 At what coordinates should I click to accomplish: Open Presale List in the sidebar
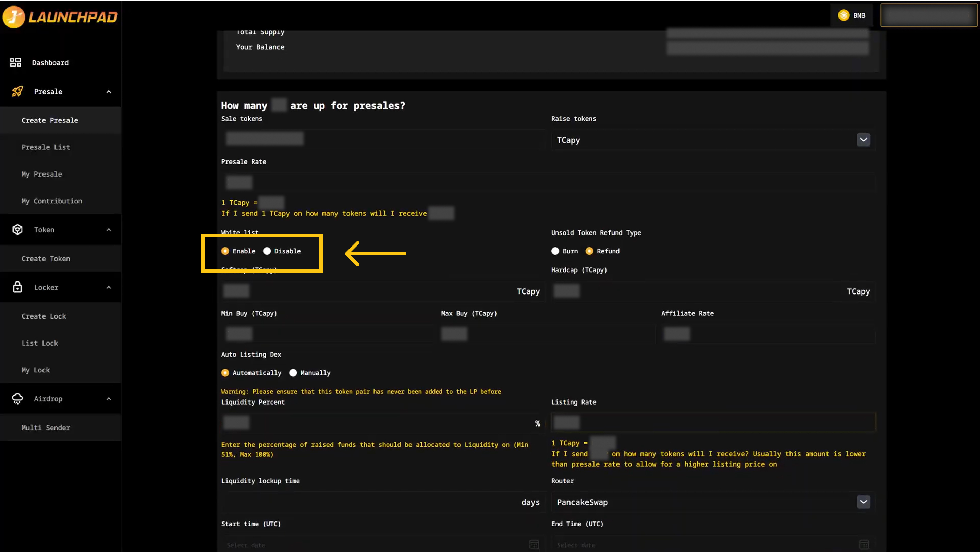[x=46, y=147]
